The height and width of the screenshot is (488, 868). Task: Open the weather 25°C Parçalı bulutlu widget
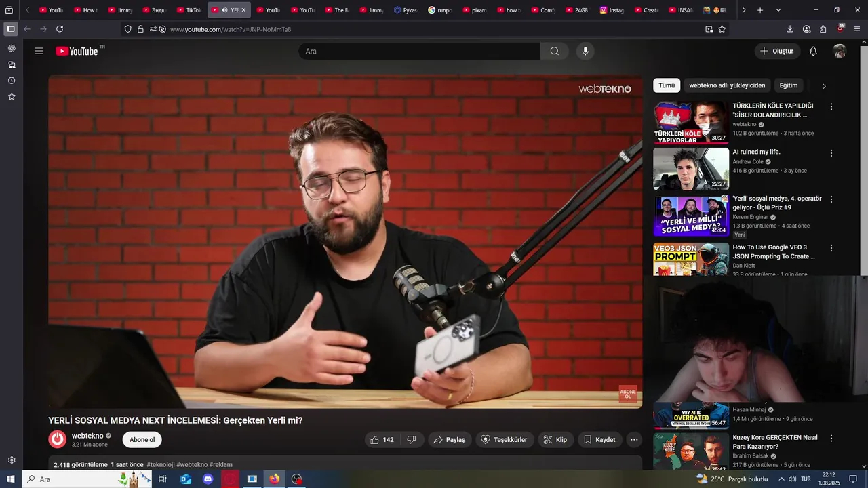(x=732, y=479)
